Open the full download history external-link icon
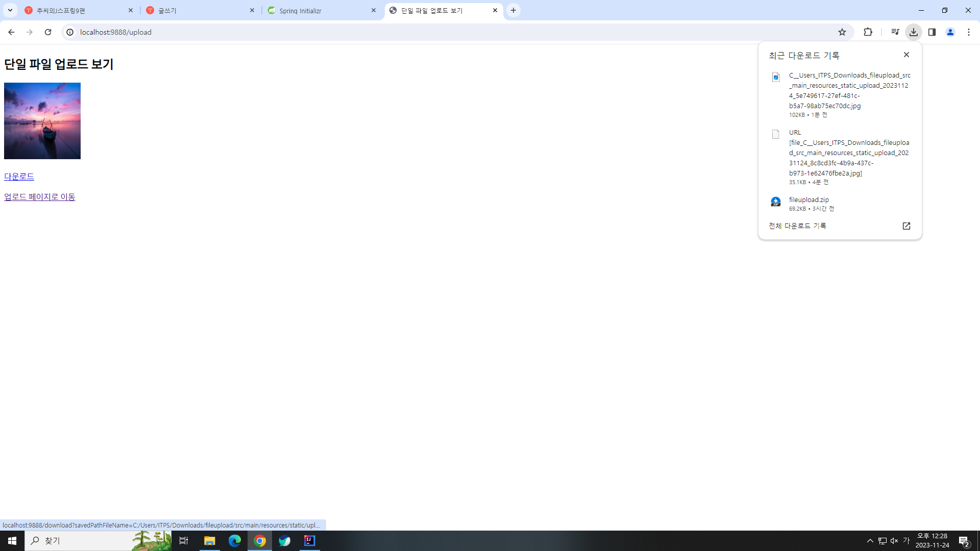The width and height of the screenshot is (980, 551). pyautogui.click(x=906, y=226)
